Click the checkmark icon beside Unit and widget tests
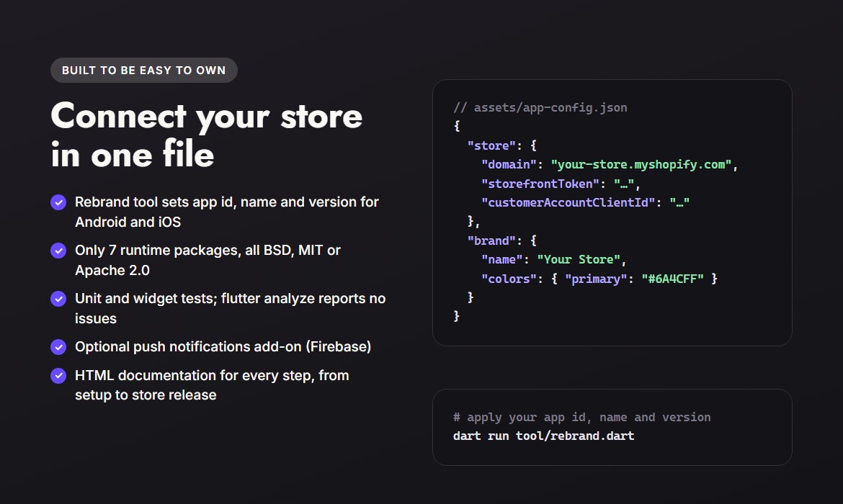This screenshot has width=843, height=504. point(58,300)
